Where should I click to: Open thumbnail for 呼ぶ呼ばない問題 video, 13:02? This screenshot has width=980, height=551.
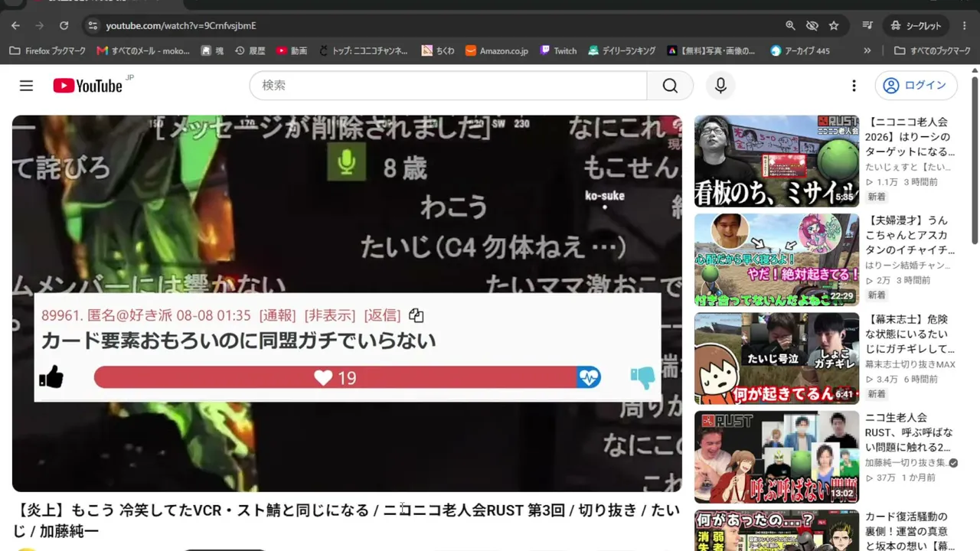776,457
